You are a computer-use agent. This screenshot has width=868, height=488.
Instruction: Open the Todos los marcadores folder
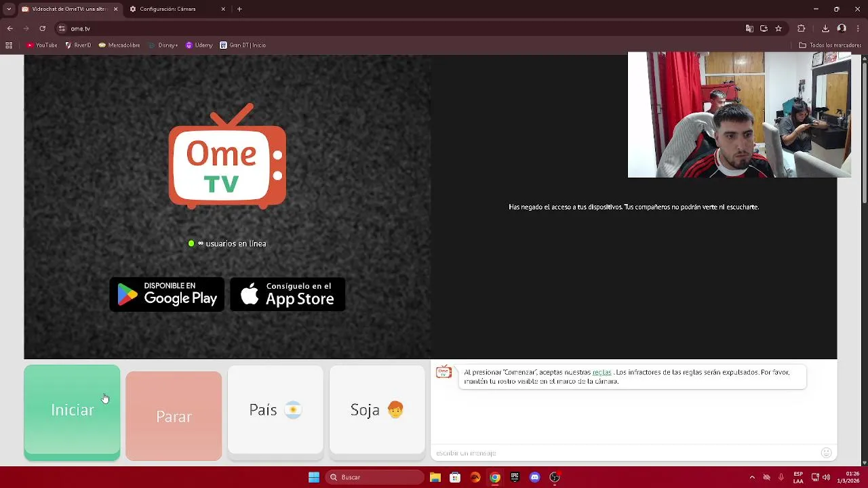830,45
